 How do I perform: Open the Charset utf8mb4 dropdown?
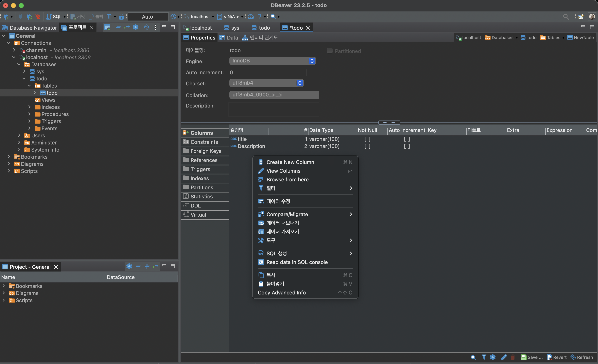(266, 83)
